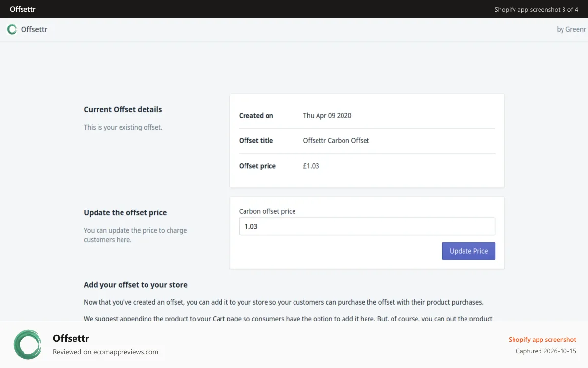The height and width of the screenshot is (368, 588).
Task: Click the 'Captured 2026-10-15' text
Action: point(546,351)
